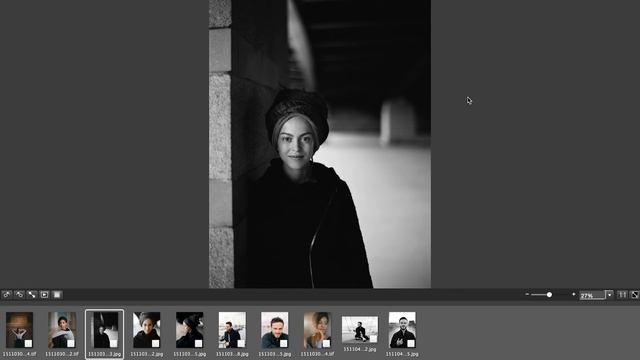Select the blurred brown thumbnail with raised arms

pos(19,330)
